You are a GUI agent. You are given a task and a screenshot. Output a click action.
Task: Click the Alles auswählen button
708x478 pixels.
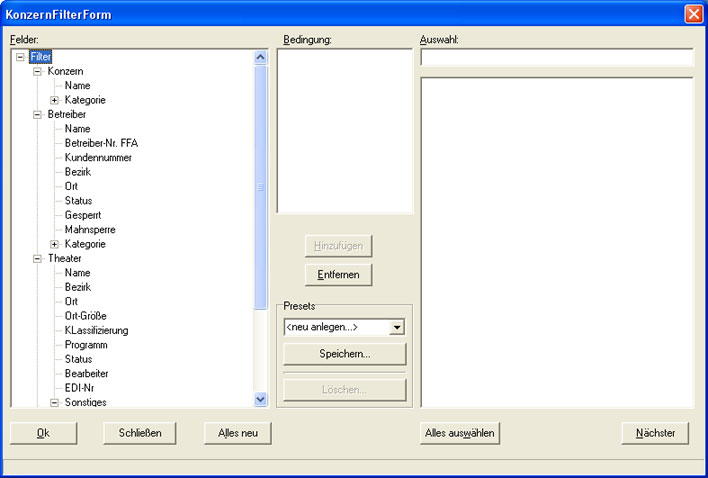tap(459, 433)
